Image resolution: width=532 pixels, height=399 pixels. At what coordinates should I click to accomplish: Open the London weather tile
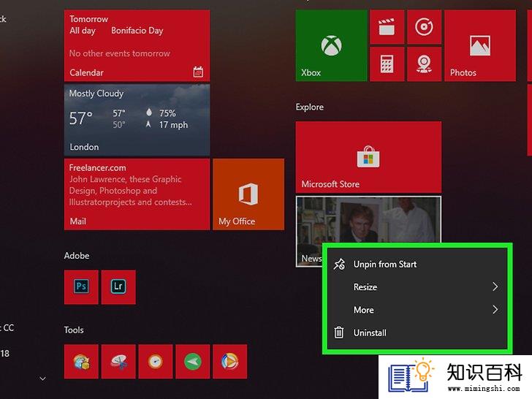(x=137, y=120)
